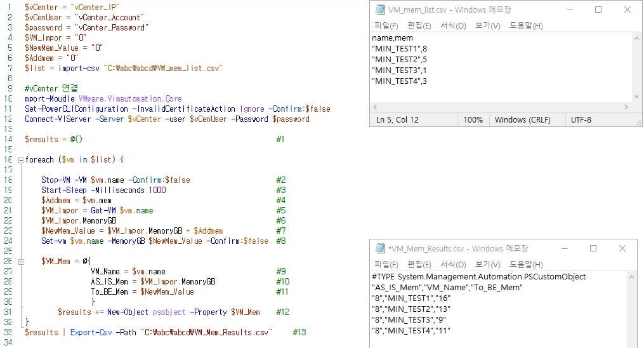Viewport: 644px width, 348px height.
Task: Click the $vCenter = "vCenter_IP" code line
Action: tap(72, 8)
